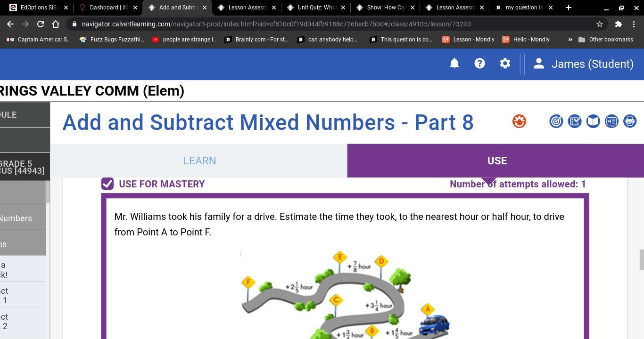
Task: Open the Other bookmarks folder
Action: (606, 40)
